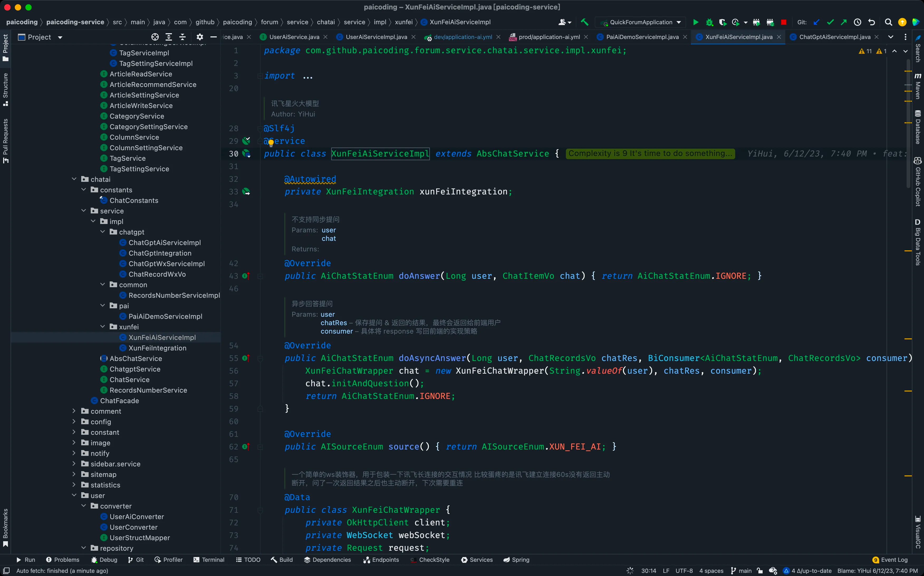Screen dimensions: 924x576
Task: Click the main branch widget in status bar
Action: click(741, 571)
